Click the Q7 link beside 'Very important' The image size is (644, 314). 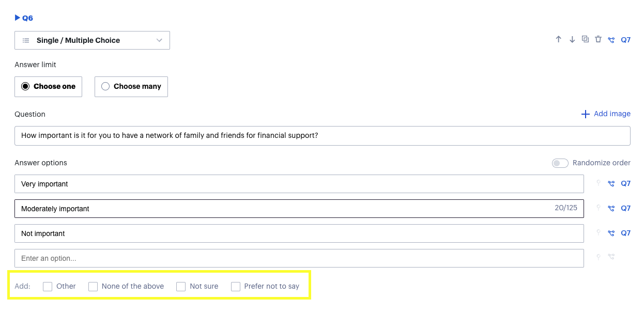(x=625, y=183)
